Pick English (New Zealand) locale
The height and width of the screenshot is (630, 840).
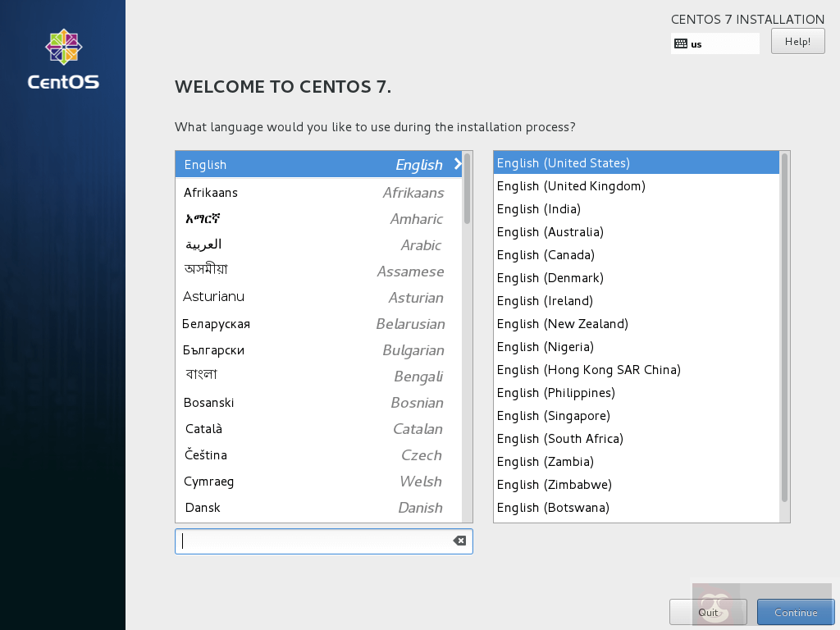(x=563, y=323)
